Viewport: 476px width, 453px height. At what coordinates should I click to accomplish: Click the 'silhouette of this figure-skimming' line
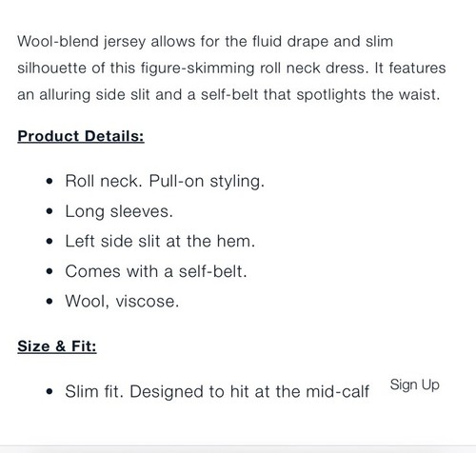[231, 69]
